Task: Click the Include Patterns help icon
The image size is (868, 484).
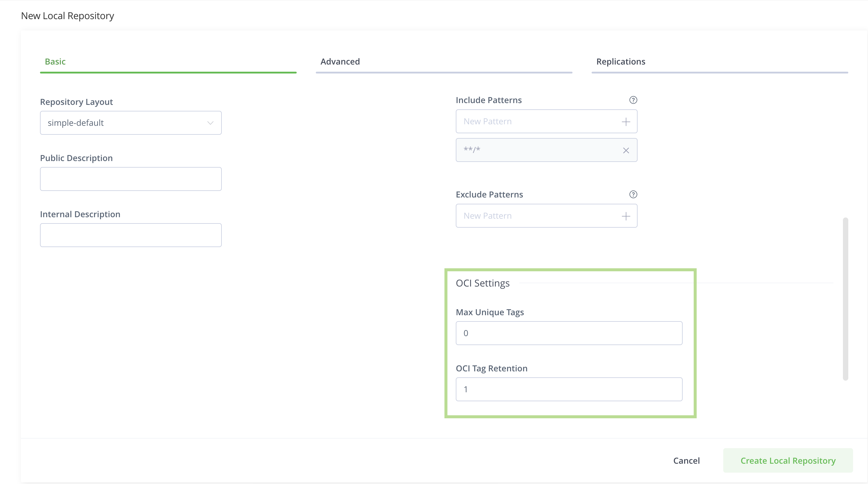Action: pos(633,100)
